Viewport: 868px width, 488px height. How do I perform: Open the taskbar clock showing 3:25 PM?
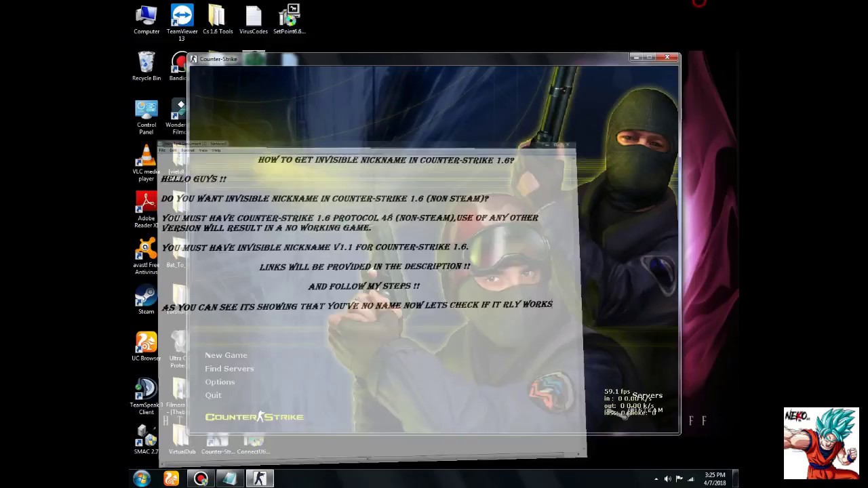click(x=715, y=479)
